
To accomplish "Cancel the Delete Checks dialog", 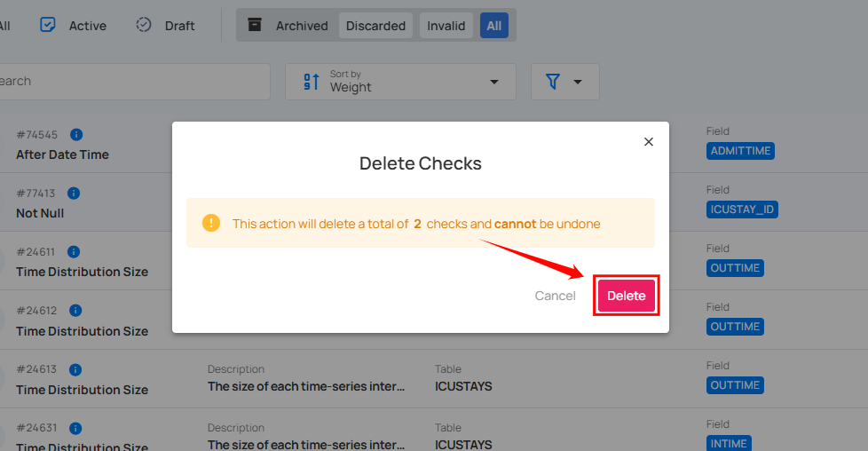I will click(x=556, y=296).
